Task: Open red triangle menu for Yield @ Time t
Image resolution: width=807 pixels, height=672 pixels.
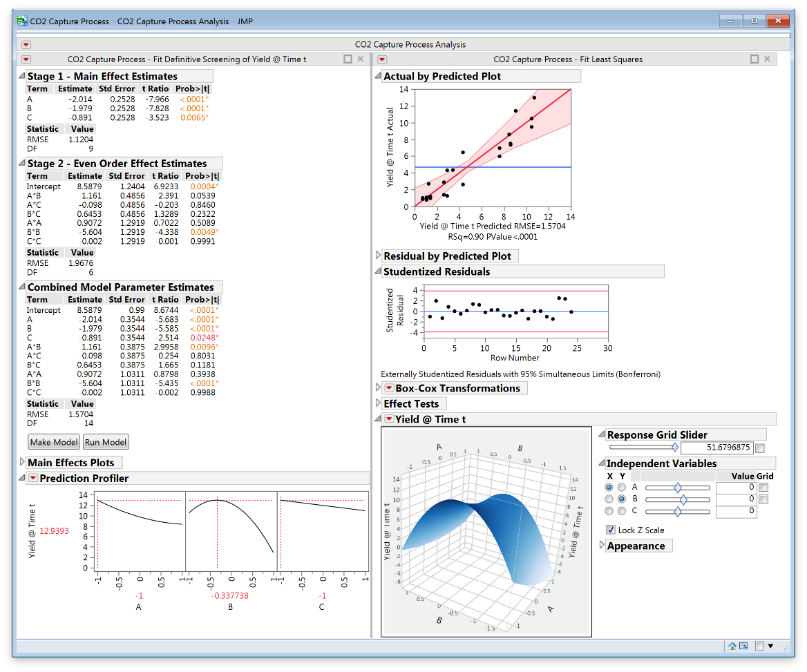Action: tap(389, 419)
